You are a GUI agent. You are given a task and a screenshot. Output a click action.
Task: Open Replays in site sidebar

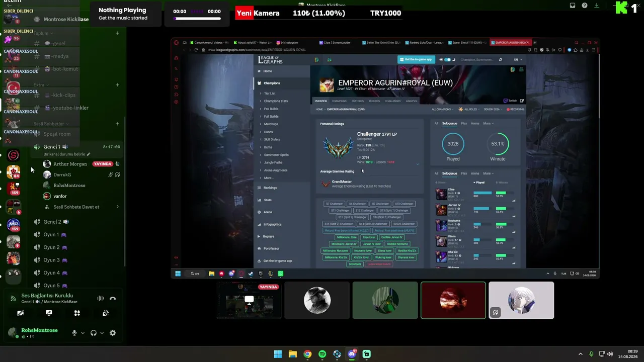(x=282, y=236)
